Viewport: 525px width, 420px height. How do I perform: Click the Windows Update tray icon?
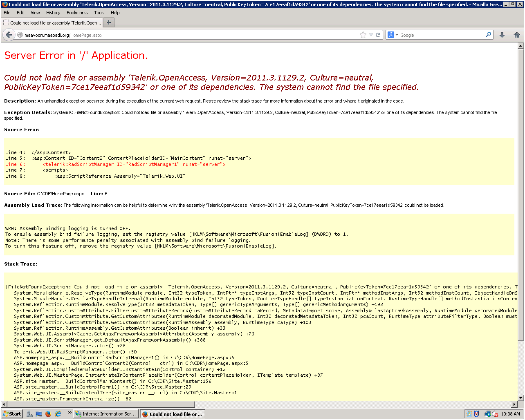469,414
